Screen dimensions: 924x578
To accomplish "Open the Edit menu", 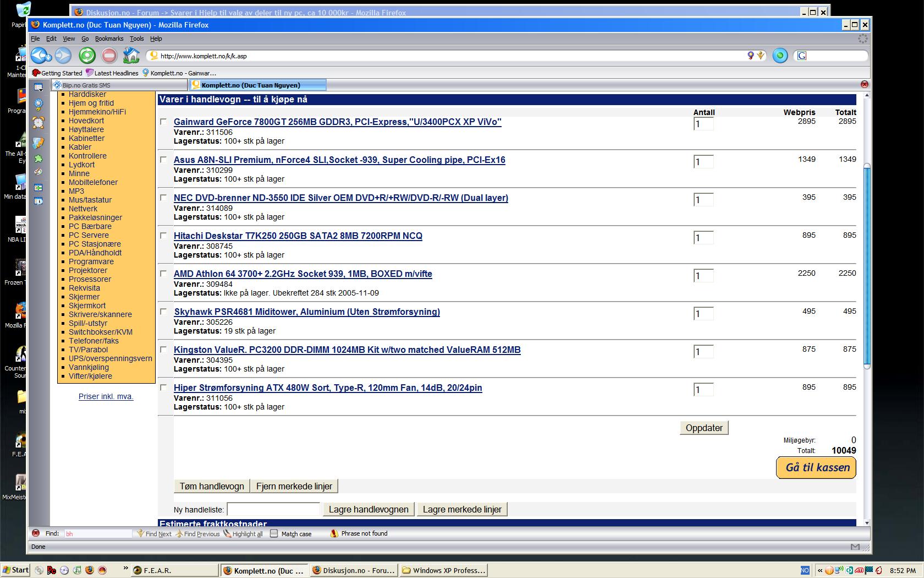I will pos(51,39).
